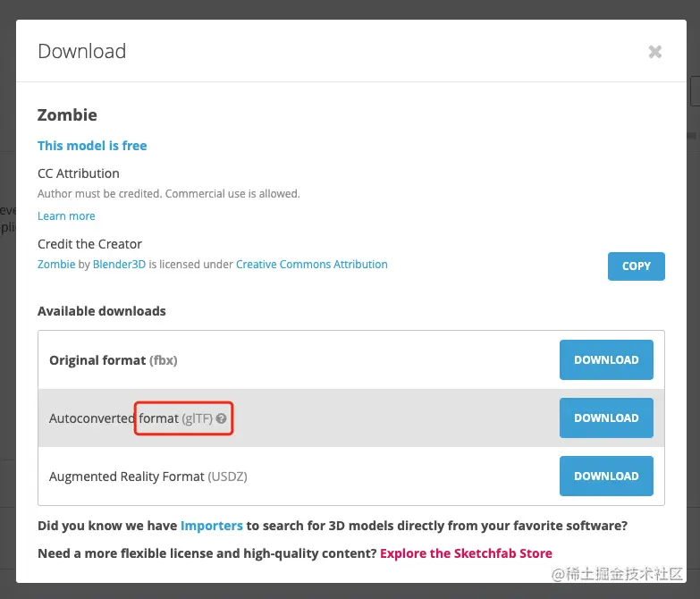Visit the Blender3D author profile link
The width and height of the screenshot is (700, 599).
119,265
